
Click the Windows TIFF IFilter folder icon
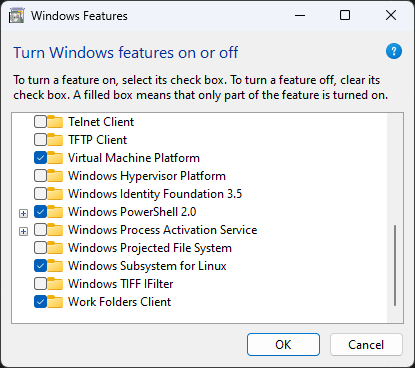click(55, 284)
